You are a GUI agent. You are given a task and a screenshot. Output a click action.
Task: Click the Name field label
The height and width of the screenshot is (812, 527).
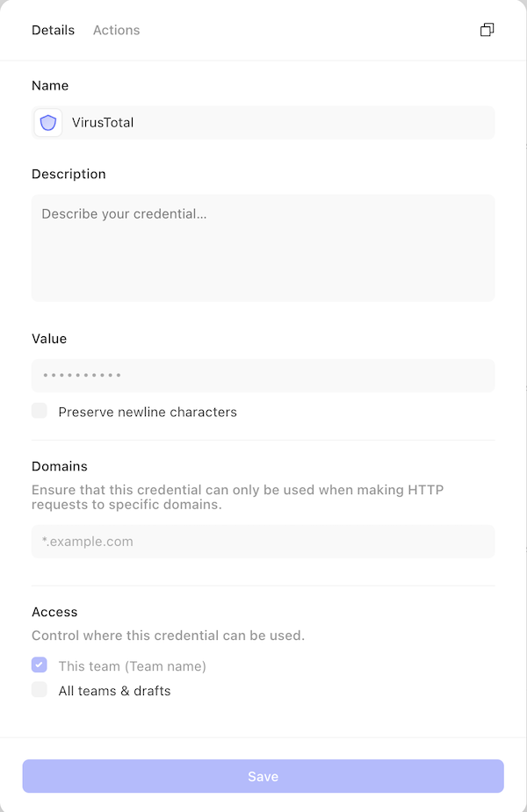pyautogui.click(x=50, y=85)
